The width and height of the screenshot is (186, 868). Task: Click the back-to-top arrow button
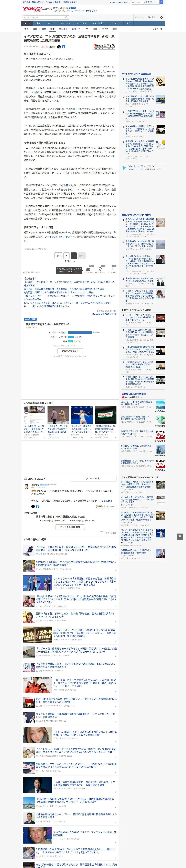[x=180, y=536]
